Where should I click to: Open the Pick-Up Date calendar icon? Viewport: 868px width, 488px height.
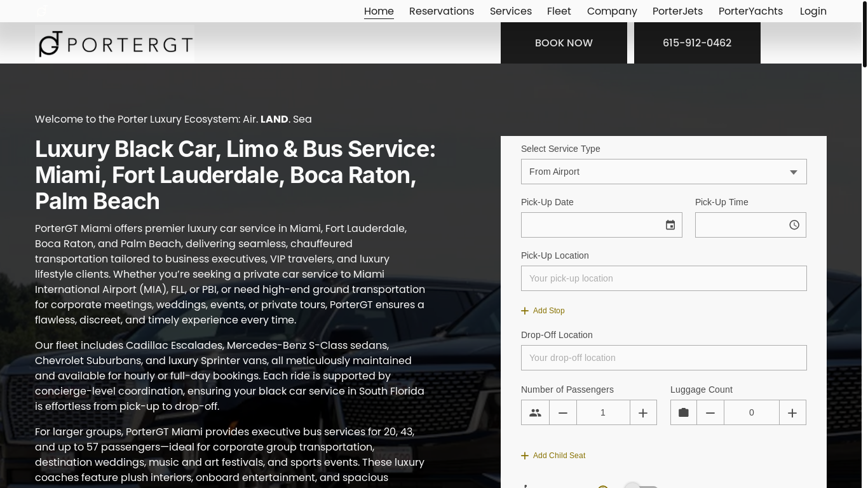coord(670,225)
